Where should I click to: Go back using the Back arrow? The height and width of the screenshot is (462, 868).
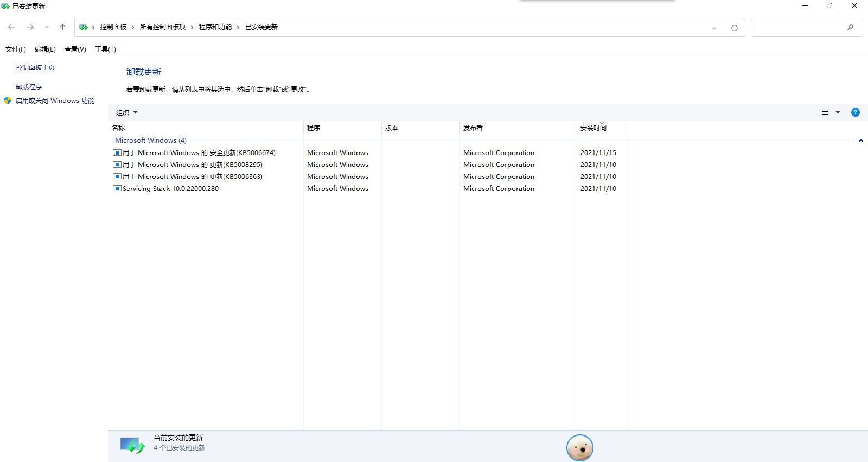pos(11,27)
